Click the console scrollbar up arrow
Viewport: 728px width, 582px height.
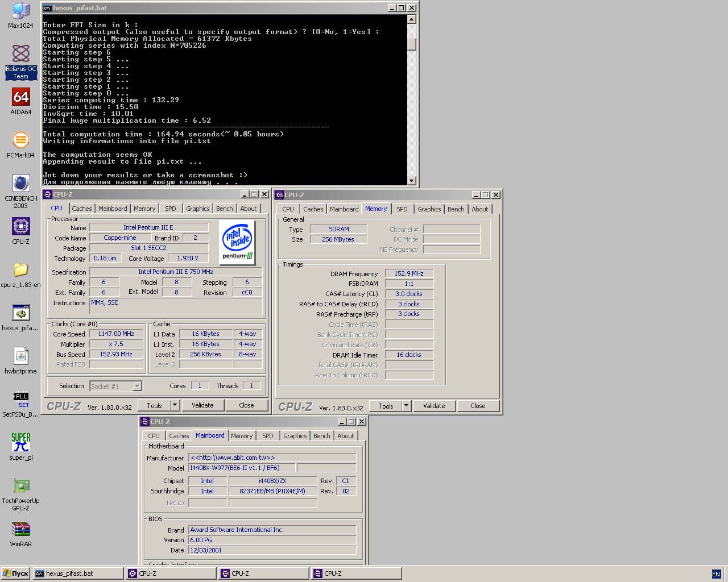[x=412, y=19]
